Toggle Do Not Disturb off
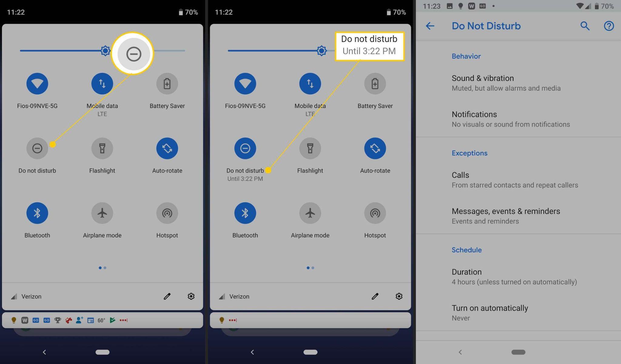 (245, 148)
